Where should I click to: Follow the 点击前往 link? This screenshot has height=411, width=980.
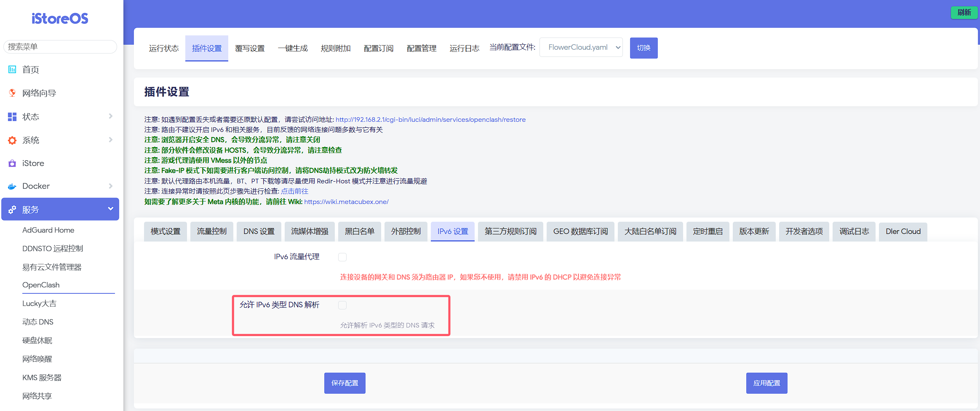coord(294,191)
